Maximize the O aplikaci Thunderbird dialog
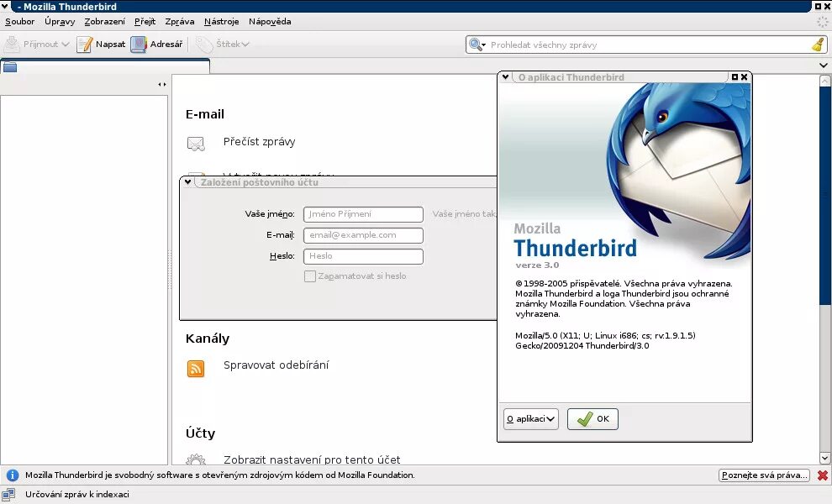 (x=735, y=77)
